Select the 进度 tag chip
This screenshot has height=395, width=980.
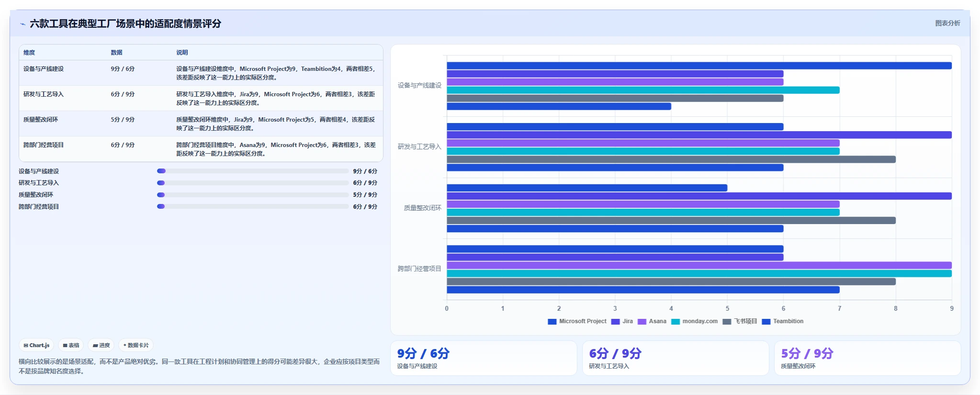[x=101, y=345]
